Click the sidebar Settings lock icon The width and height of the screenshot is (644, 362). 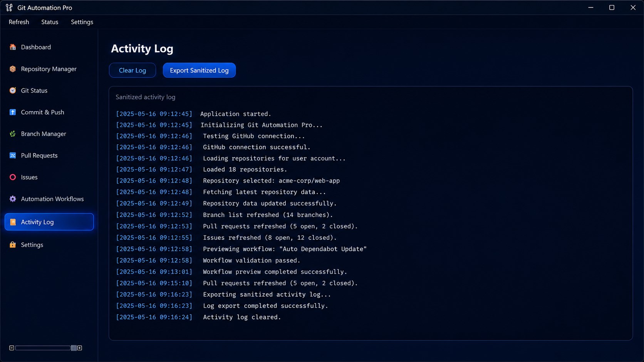tap(13, 245)
